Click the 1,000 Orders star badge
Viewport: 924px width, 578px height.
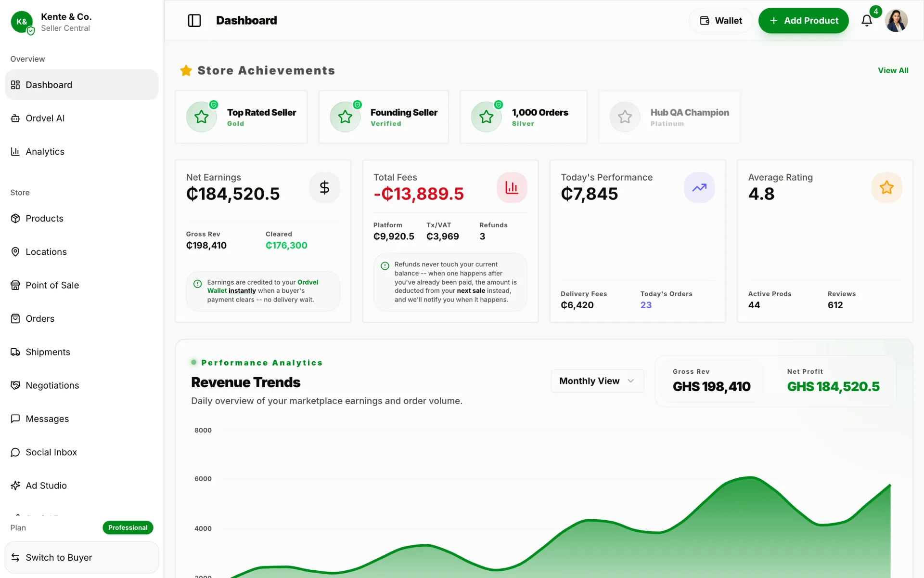486,117
